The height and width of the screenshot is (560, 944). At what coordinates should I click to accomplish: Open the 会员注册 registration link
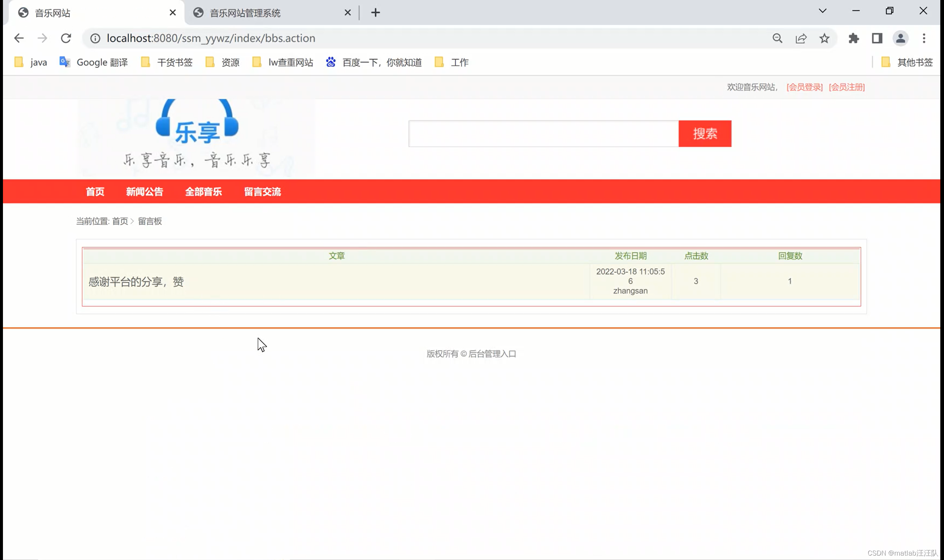coord(847,87)
